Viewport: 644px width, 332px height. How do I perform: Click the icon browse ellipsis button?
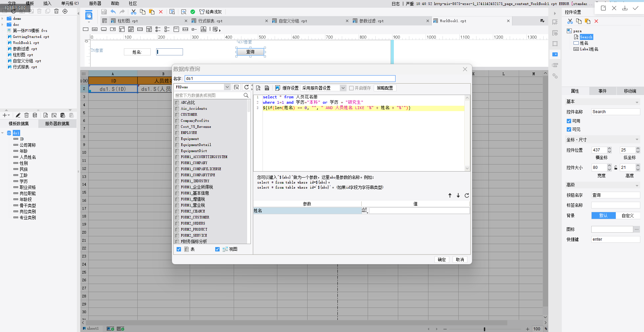tap(637, 229)
